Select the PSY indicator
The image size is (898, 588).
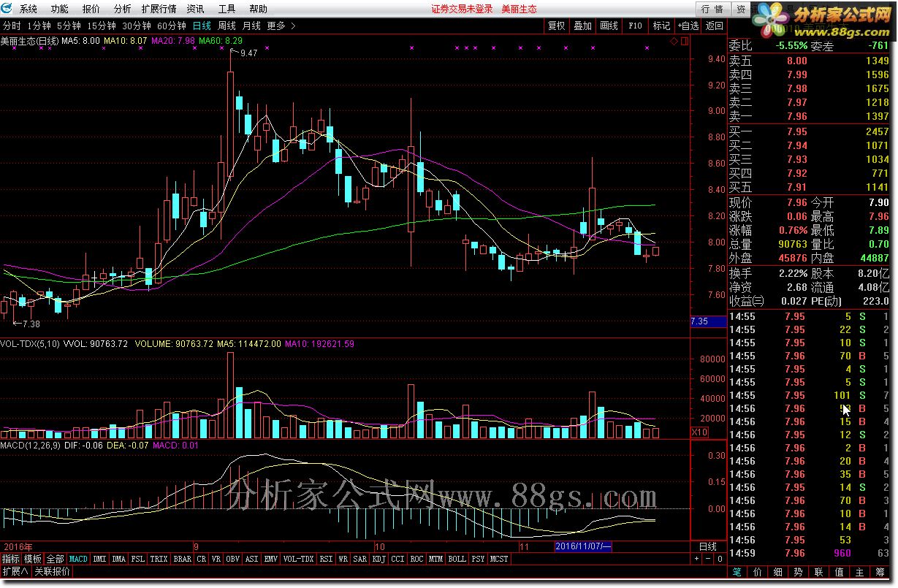478,559
